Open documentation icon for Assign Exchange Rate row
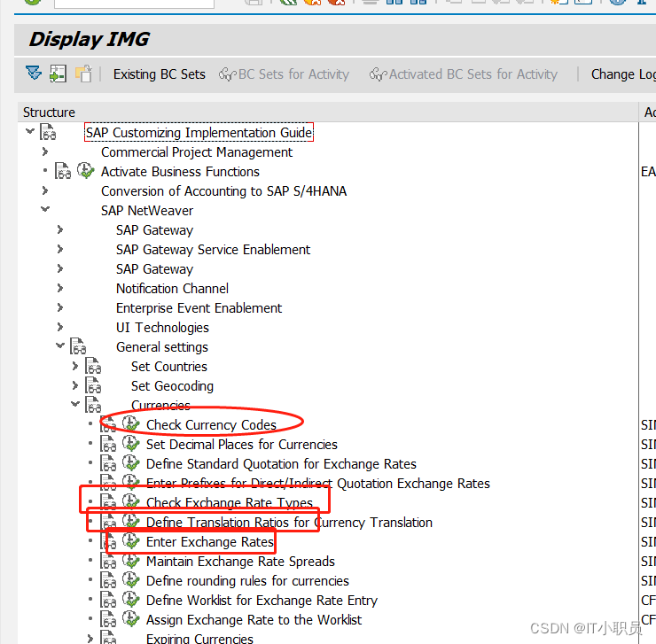This screenshot has width=656, height=644. pyautogui.click(x=108, y=619)
